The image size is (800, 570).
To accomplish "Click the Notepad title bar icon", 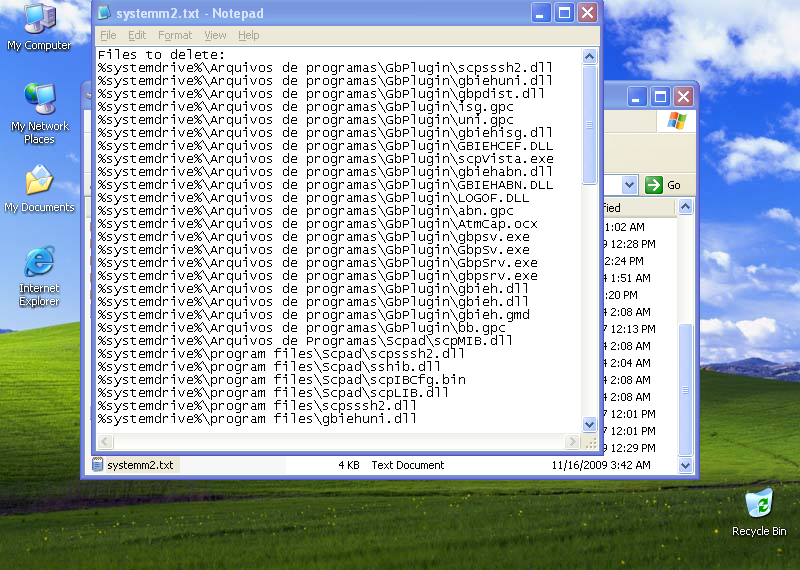I will (x=105, y=13).
